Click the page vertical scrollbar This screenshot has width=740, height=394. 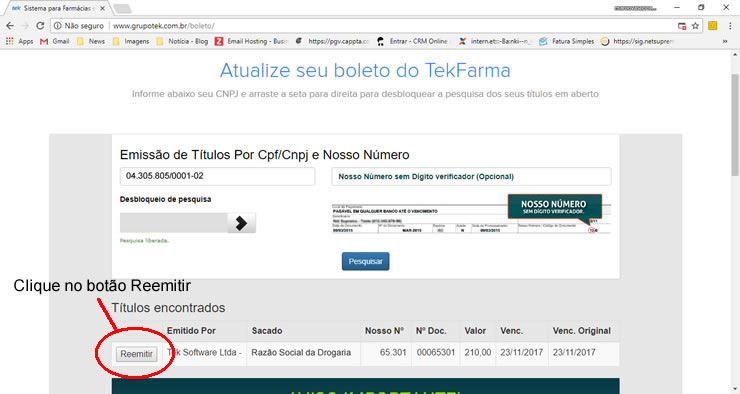tap(735, 125)
